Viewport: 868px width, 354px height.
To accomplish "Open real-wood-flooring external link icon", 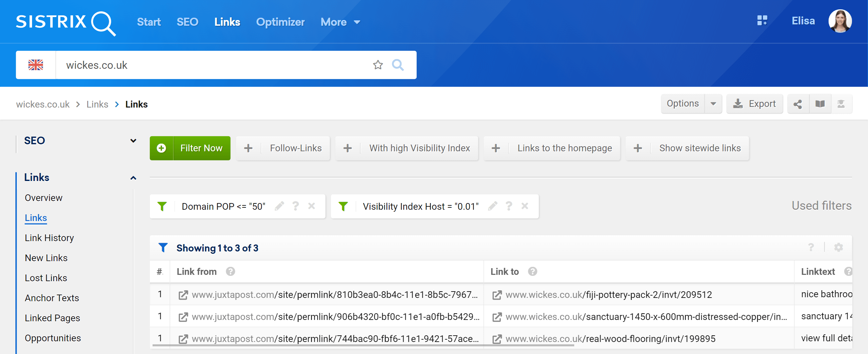I will pos(497,339).
